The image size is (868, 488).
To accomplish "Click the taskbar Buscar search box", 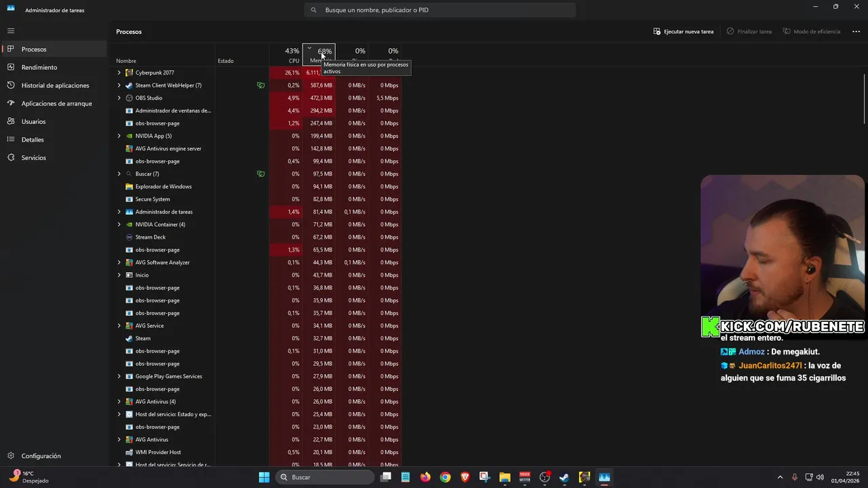I will point(325,477).
